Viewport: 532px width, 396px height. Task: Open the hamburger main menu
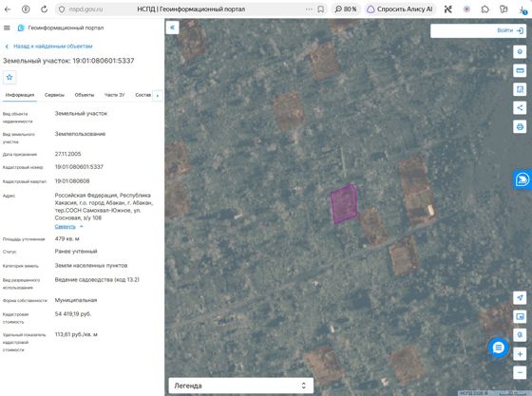[x=7, y=28]
